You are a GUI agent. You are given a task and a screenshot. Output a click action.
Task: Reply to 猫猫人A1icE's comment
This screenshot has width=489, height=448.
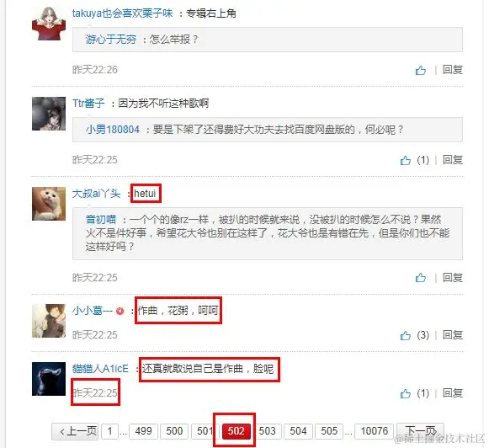click(x=453, y=393)
